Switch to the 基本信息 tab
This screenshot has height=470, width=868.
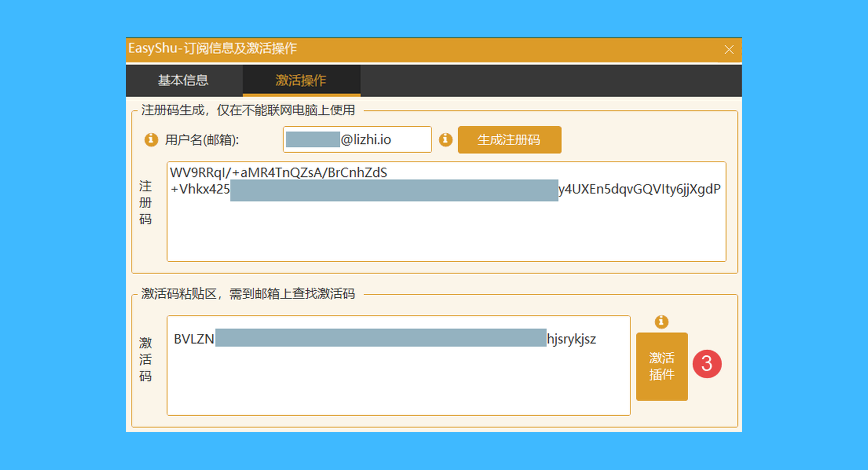(x=184, y=81)
